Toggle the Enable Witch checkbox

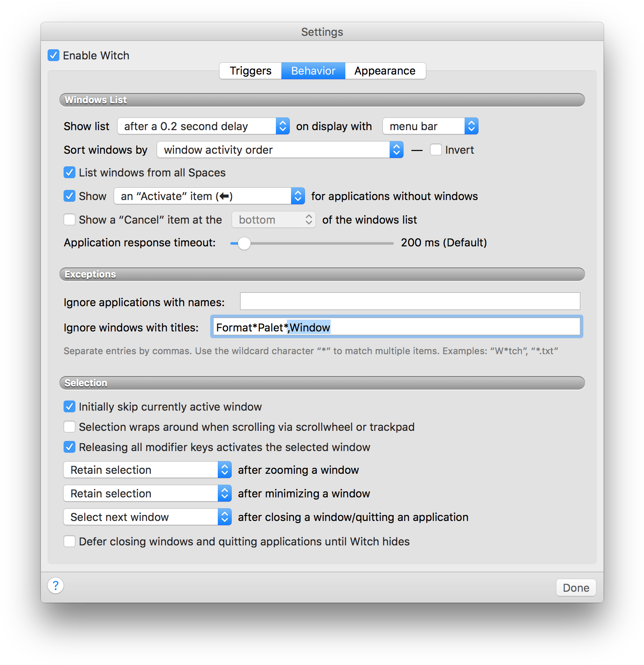point(53,55)
